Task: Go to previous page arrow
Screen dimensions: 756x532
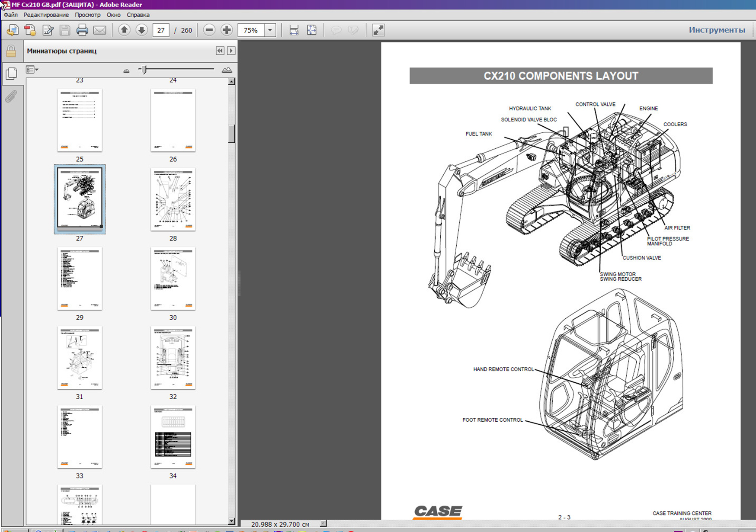Action: click(124, 30)
